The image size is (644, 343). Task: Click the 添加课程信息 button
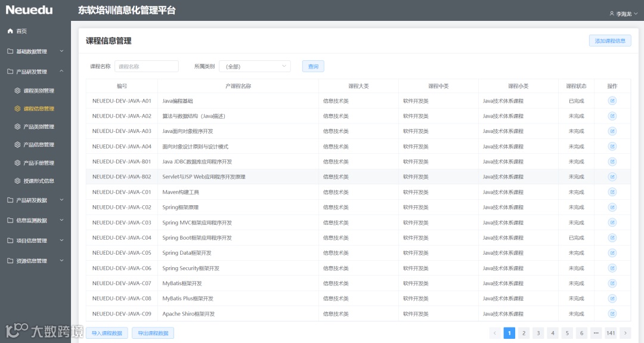tap(610, 41)
